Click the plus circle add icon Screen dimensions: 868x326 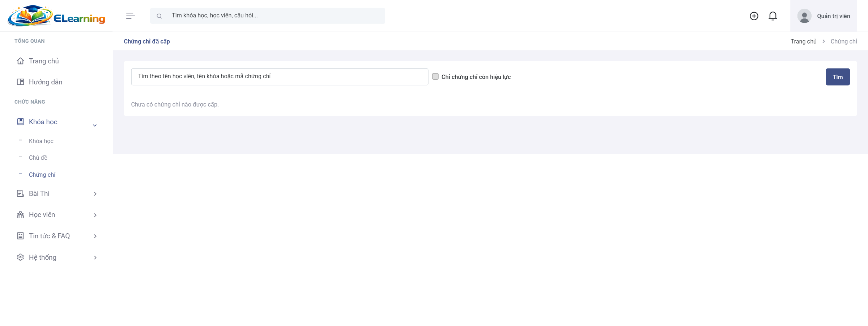[754, 16]
